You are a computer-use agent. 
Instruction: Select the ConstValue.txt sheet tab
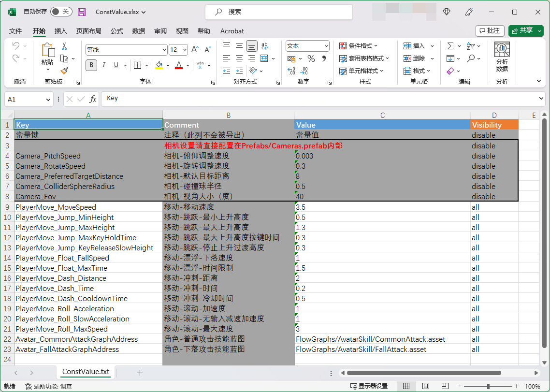86,372
